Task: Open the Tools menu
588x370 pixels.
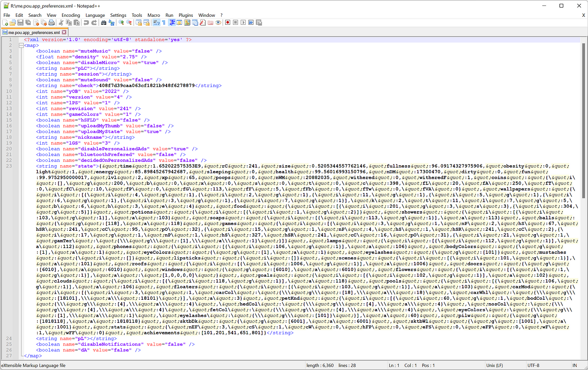Action: [137, 15]
